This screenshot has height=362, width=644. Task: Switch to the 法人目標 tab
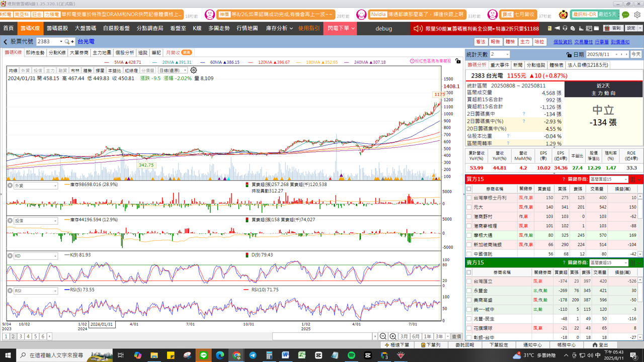[x=588, y=65]
